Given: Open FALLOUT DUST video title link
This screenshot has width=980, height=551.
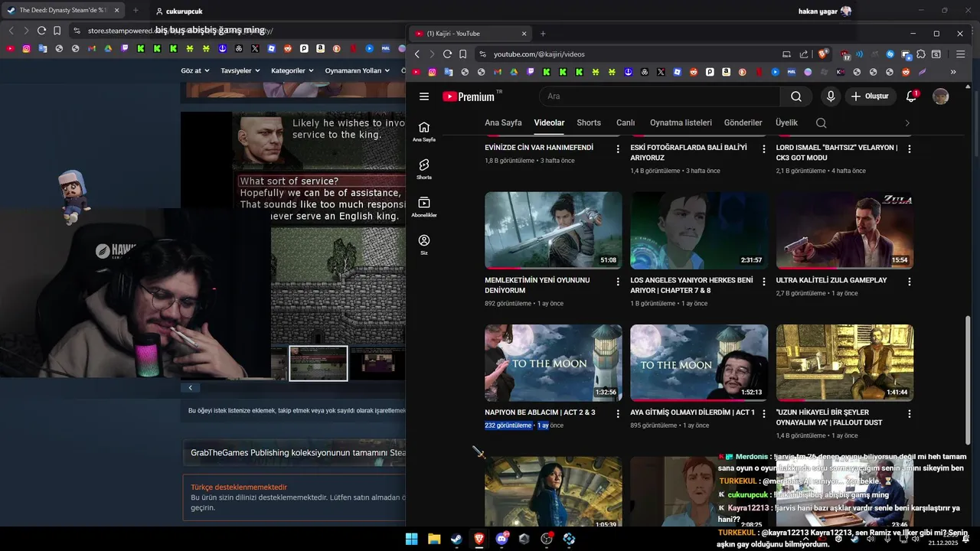Looking at the screenshot, I should pos(829,417).
